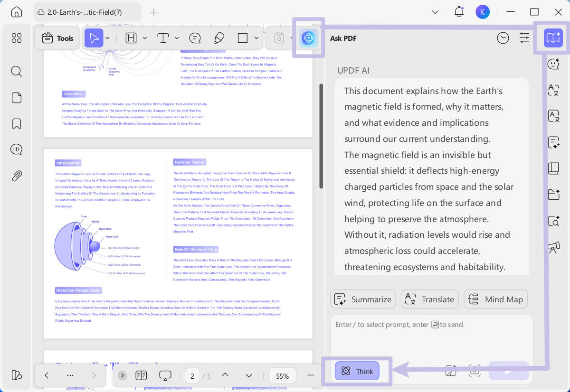Open a new tab with plus
The height and width of the screenshot is (392, 570).
click(x=153, y=12)
